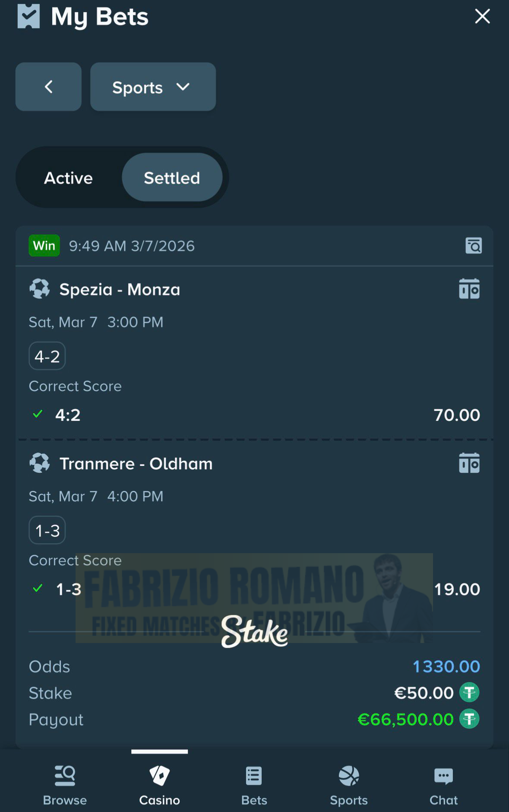
Task: Open the bet details magnifier icon
Action: [474, 245]
